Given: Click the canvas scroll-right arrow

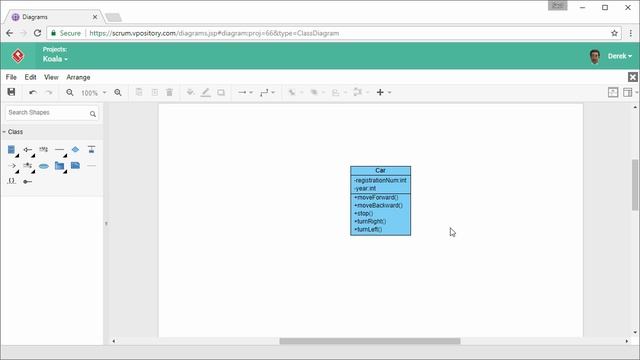Looking at the screenshot, I should (x=627, y=341).
